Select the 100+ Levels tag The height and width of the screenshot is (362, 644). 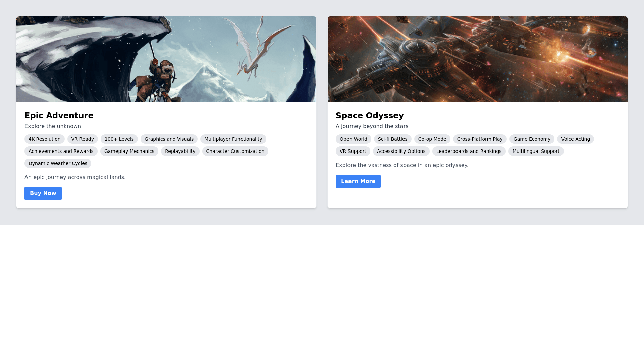[119, 139]
